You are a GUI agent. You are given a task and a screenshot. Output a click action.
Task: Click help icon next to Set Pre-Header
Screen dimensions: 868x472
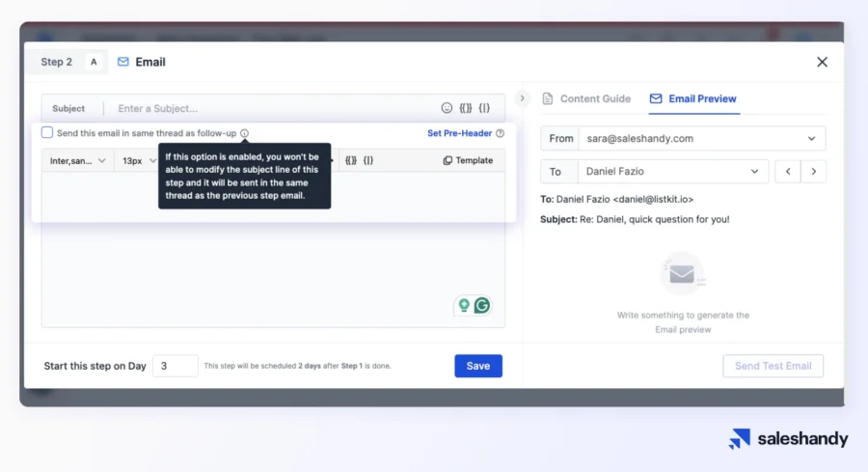coord(500,133)
